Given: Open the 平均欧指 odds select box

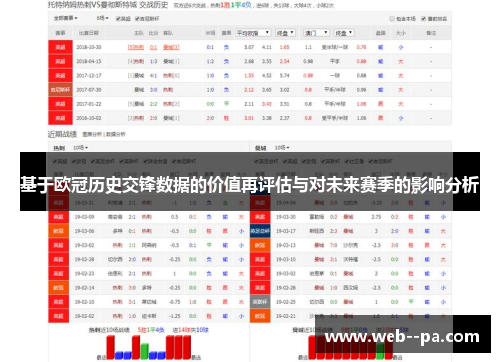Looking at the screenshot, I should point(253,33).
